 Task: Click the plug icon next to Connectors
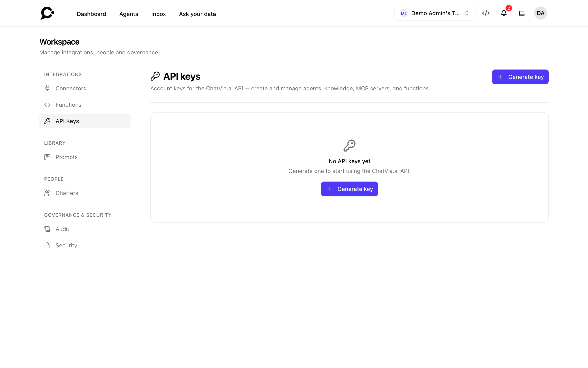pyautogui.click(x=47, y=88)
